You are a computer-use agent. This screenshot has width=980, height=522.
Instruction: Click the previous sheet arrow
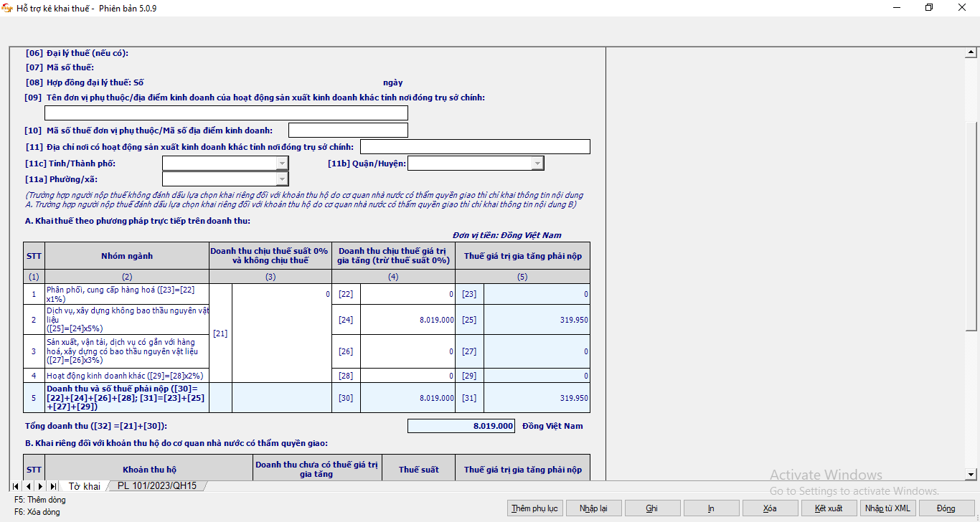28,486
